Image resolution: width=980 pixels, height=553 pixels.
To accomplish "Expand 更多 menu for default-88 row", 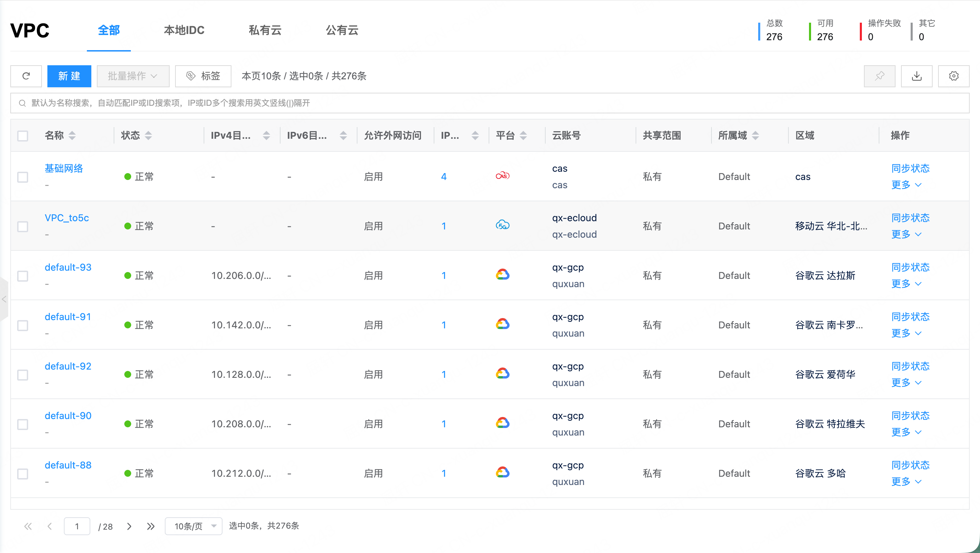I will tap(907, 482).
